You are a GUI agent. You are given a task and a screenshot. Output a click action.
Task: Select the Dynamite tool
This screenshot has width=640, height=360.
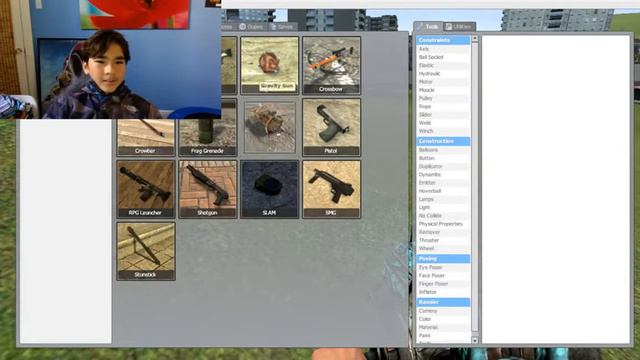[443, 174]
